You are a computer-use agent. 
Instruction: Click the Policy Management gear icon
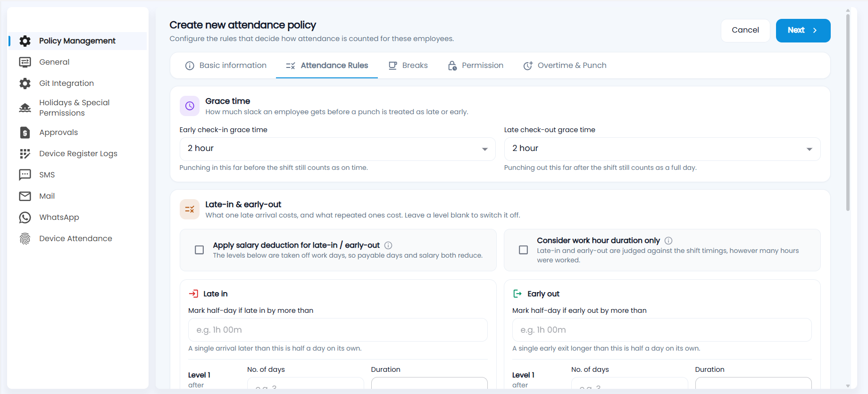(x=25, y=41)
